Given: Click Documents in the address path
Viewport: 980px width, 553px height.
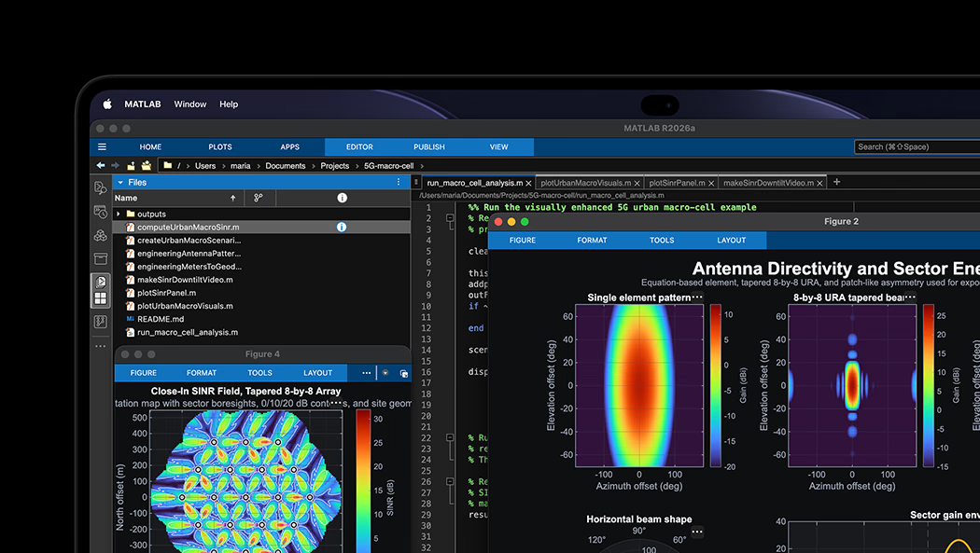Looking at the screenshot, I should (x=286, y=166).
